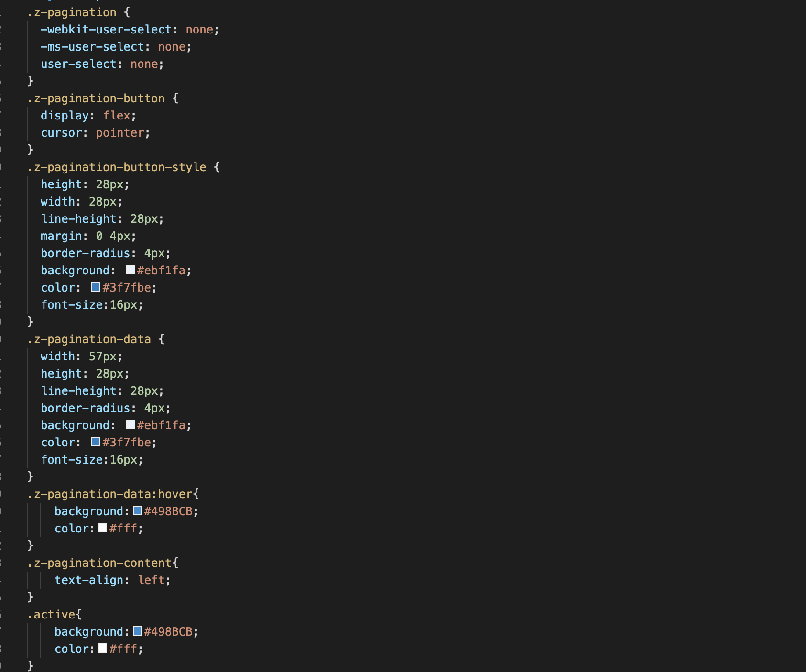Open the #fff swatch in the .active rule

[103, 649]
